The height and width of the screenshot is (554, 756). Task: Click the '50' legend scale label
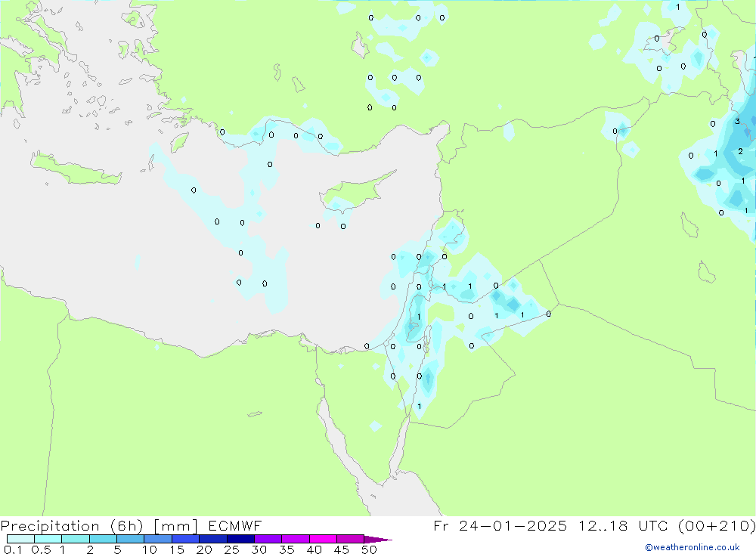pos(369,549)
